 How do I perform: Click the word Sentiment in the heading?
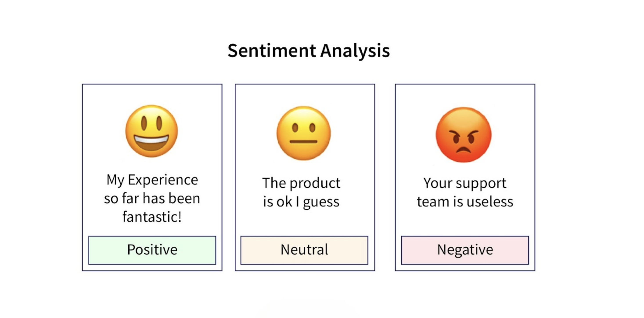pos(272,51)
